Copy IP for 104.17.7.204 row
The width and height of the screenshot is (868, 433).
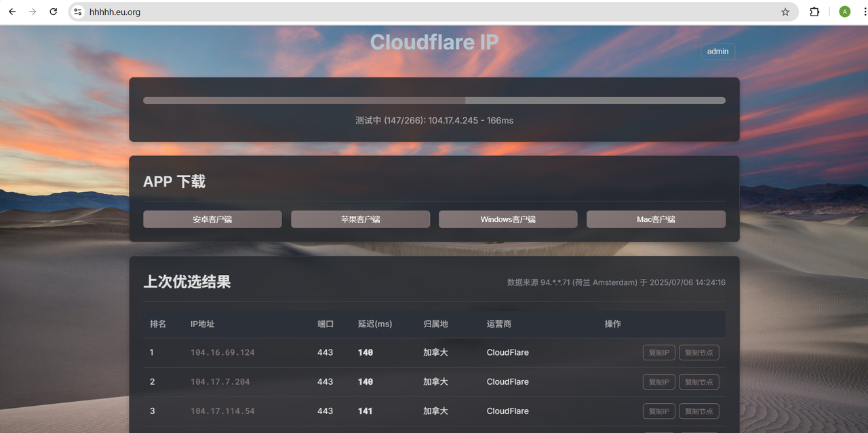coord(658,382)
